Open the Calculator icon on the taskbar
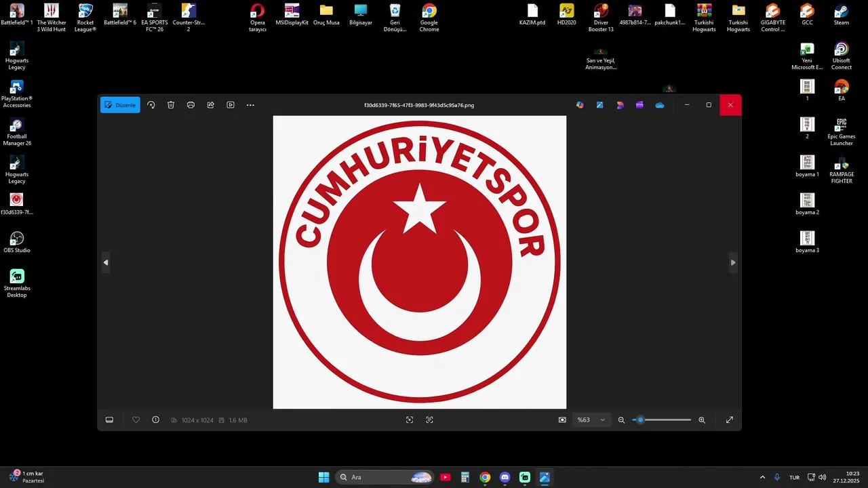The image size is (868, 488). [x=465, y=477]
